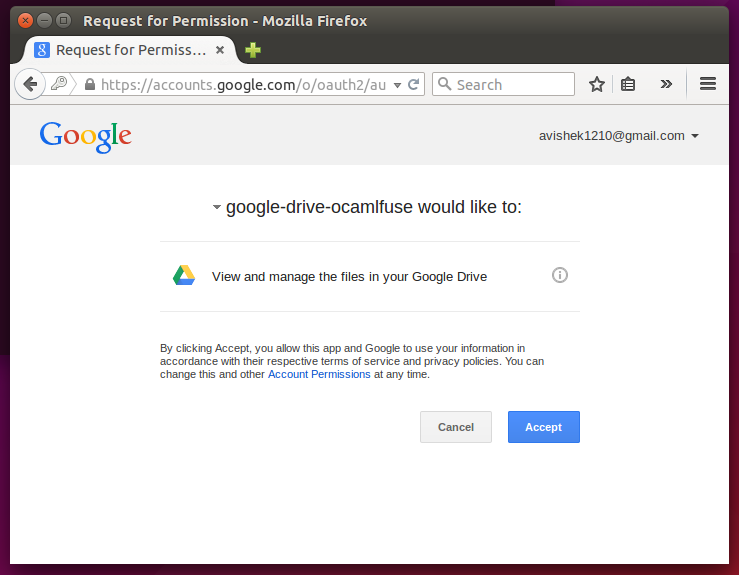Click the Google Drive triangle icon
739x575 pixels.
184,275
